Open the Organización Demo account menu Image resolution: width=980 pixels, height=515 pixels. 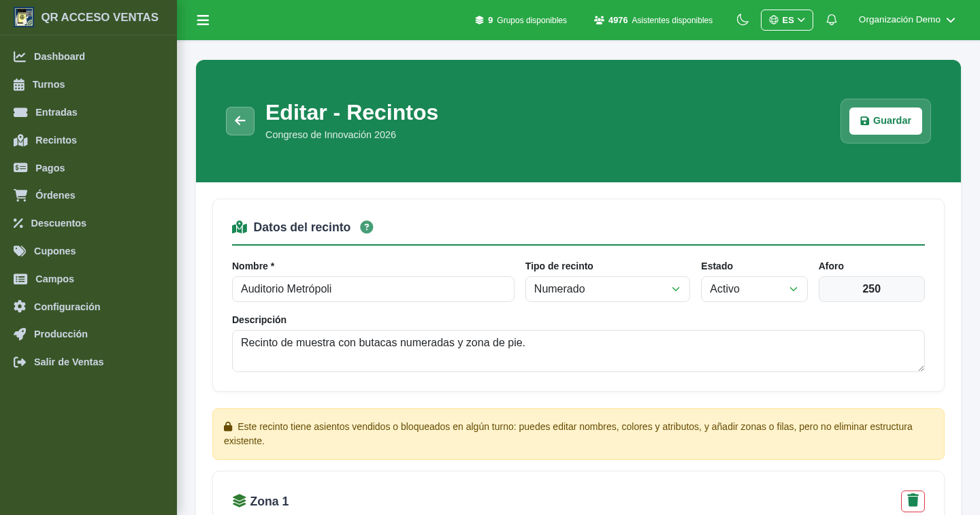[x=906, y=20]
